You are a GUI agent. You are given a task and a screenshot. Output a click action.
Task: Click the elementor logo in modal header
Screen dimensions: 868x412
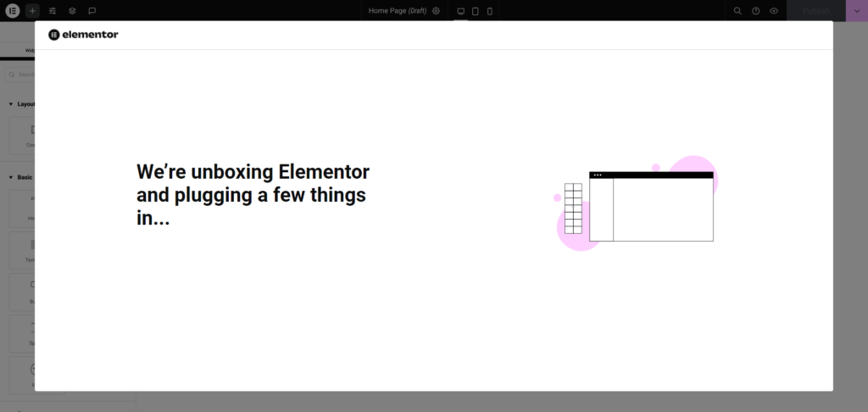pyautogui.click(x=83, y=35)
